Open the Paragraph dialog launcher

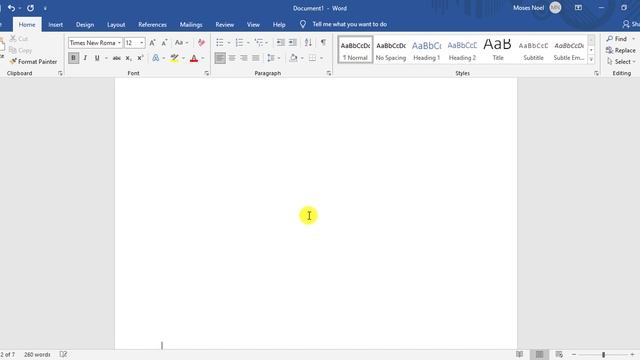(x=329, y=73)
